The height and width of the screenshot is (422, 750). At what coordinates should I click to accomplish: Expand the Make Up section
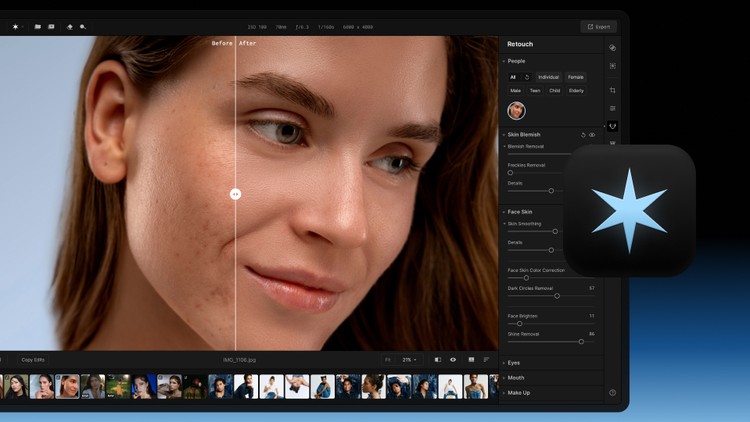tap(518, 392)
